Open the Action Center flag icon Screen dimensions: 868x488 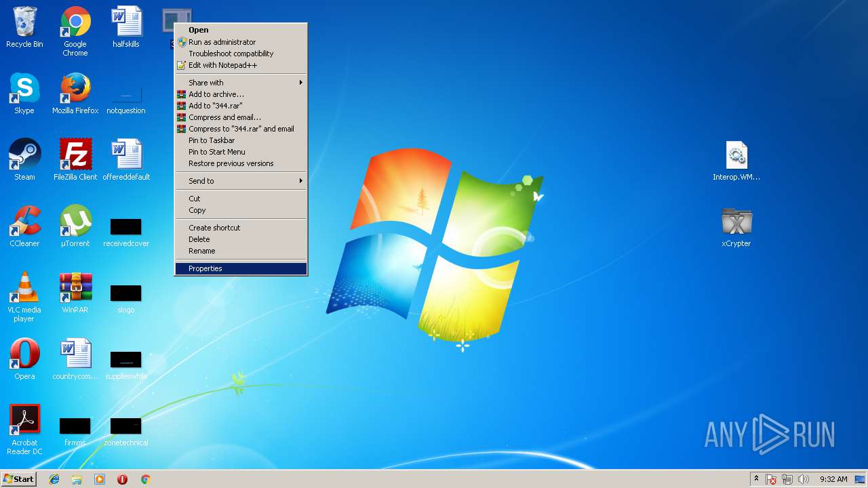(771, 479)
